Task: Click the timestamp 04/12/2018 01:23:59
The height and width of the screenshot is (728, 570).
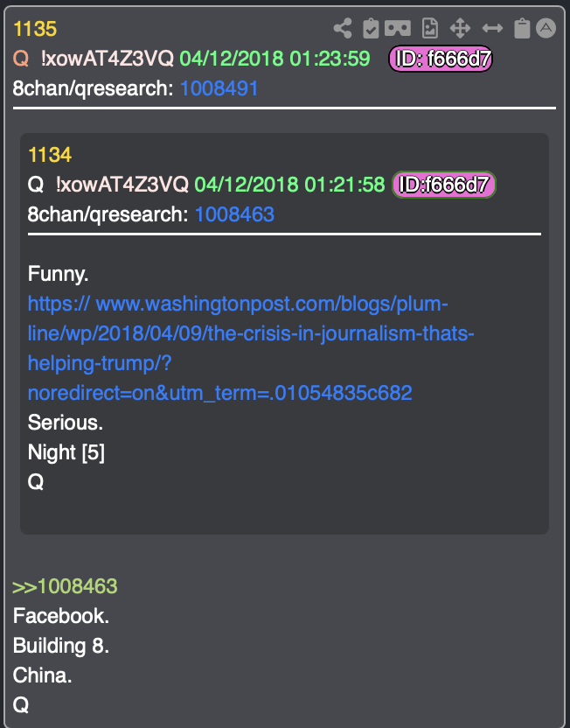Action: pyautogui.click(x=275, y=59)
